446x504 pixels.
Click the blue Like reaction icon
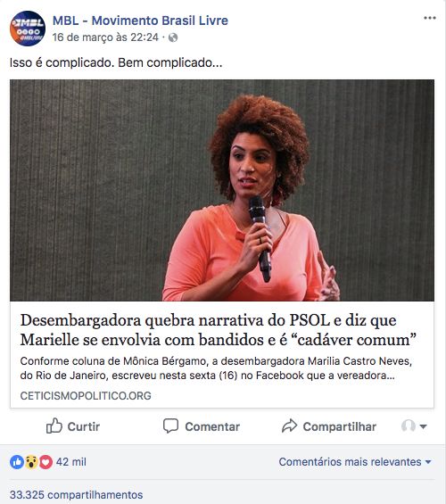[x=17, y=462]
